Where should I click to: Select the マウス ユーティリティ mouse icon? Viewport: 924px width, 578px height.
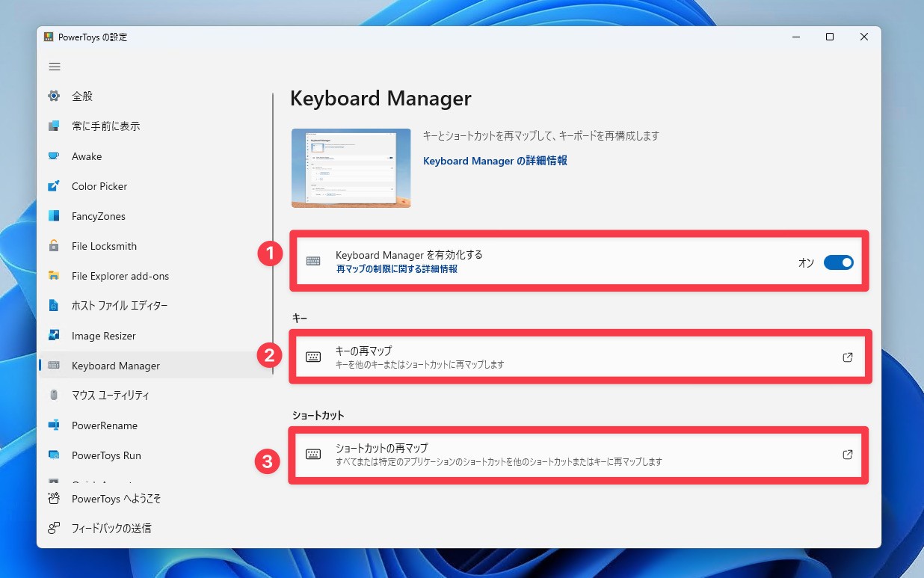(x=55, y=396)
